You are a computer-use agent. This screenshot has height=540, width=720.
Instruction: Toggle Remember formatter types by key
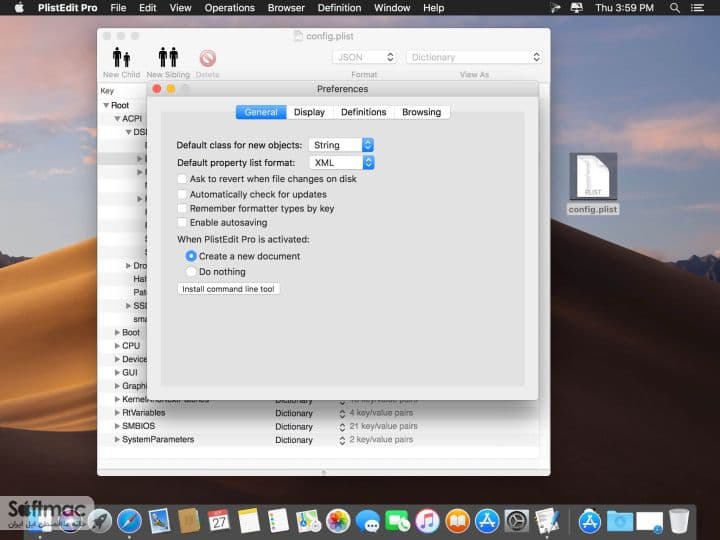click(182, 208)
